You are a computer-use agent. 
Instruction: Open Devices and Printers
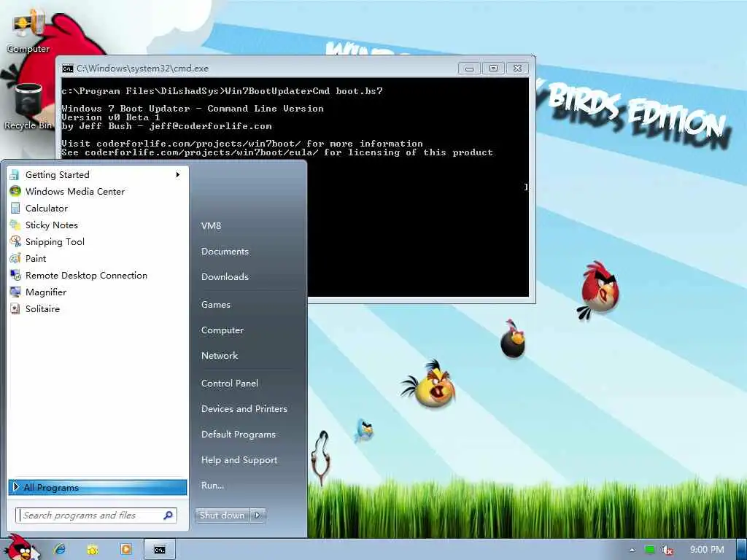[244, 409]
